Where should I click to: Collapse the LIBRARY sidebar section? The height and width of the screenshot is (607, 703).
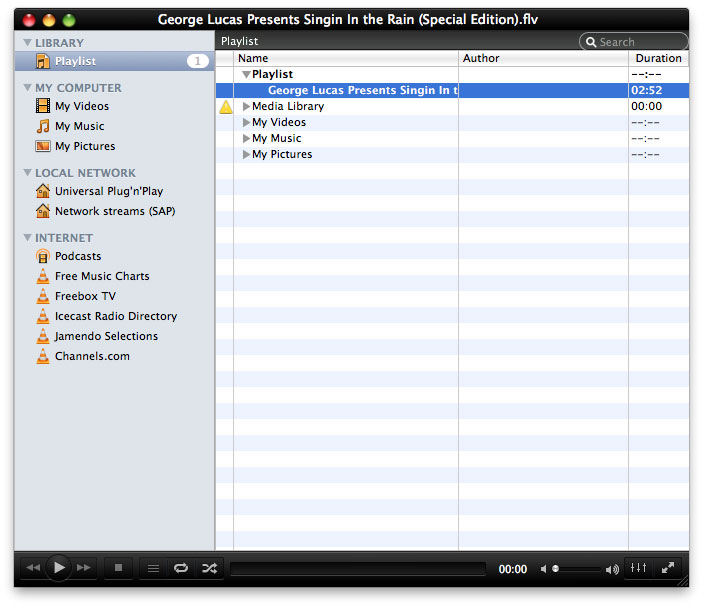[x=27, y=43]
